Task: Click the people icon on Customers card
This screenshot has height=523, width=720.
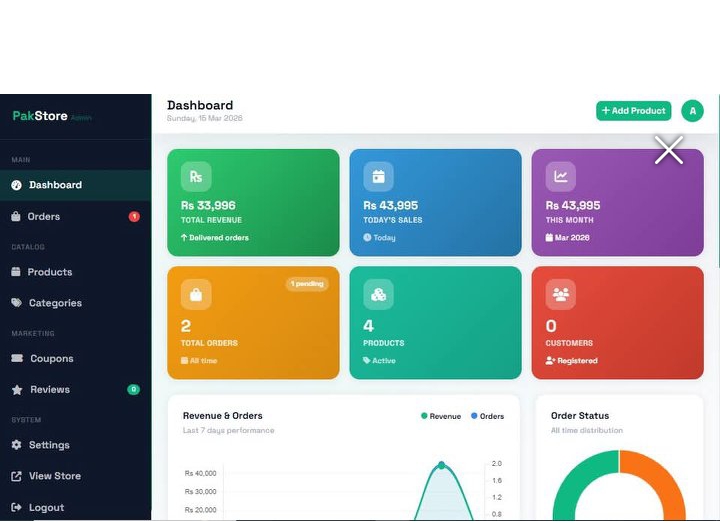Action: (x=561, y=294)
